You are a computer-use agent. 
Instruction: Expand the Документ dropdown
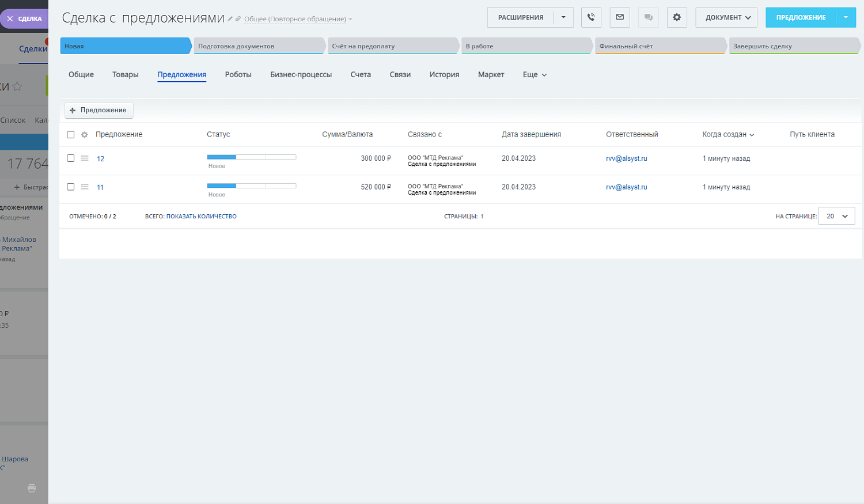(726, 17)
